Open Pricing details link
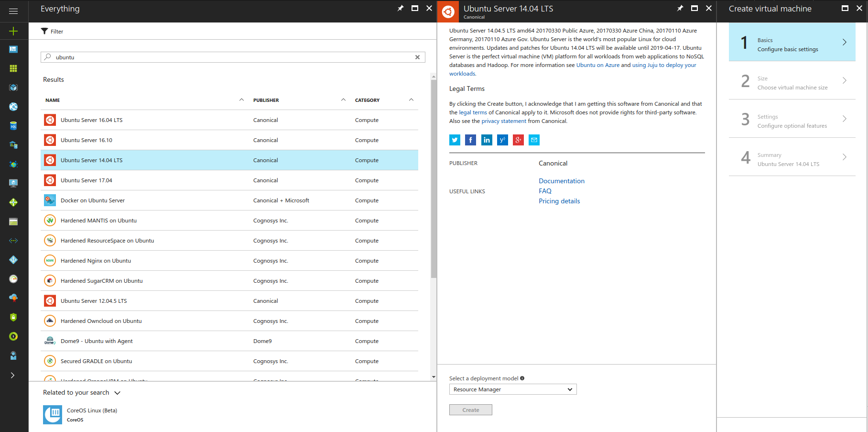The image size is (868, 432). (x=559, y=201)
